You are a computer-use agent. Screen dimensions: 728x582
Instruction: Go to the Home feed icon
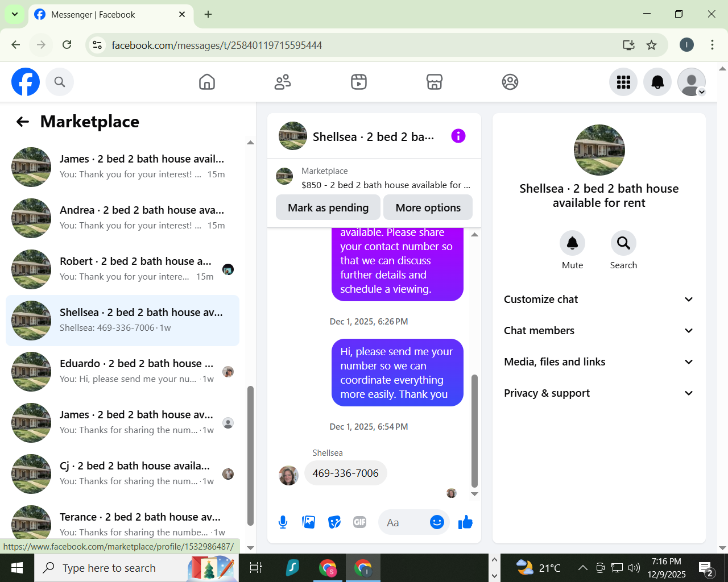(x=207, y=82)
